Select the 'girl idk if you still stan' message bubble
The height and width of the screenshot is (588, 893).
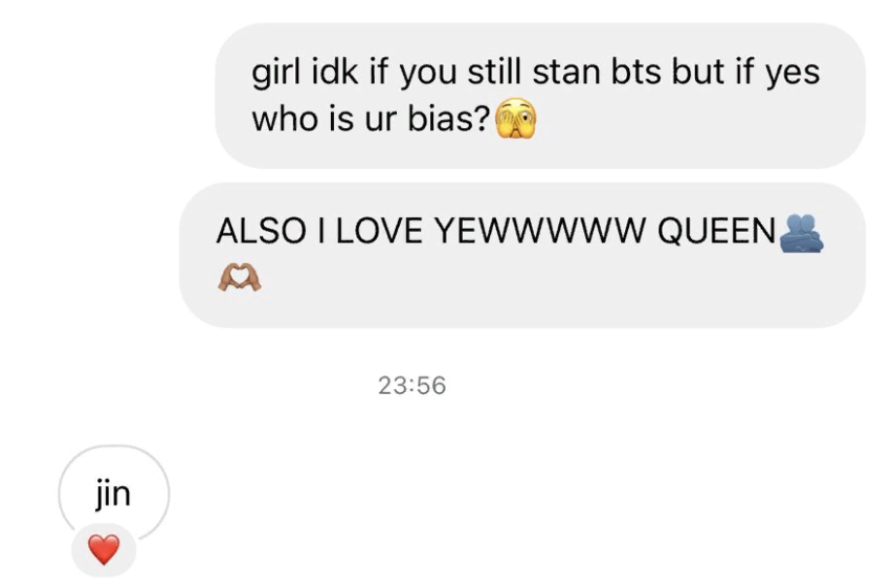click(541, 96)
